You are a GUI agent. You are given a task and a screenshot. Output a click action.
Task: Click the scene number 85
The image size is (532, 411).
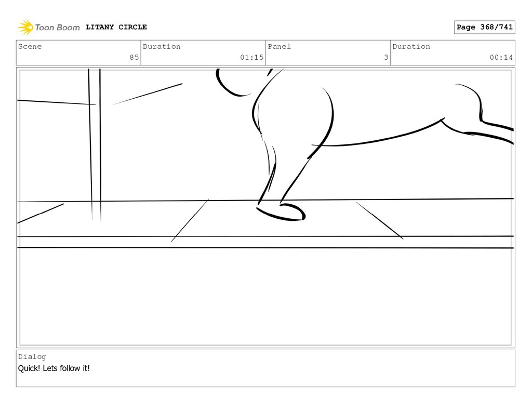(134, 57)
